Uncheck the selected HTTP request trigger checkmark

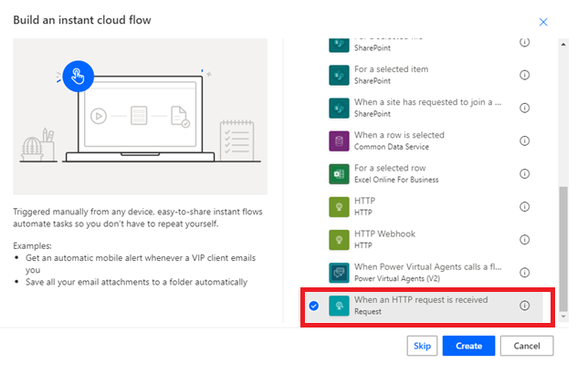pos(314,306)
